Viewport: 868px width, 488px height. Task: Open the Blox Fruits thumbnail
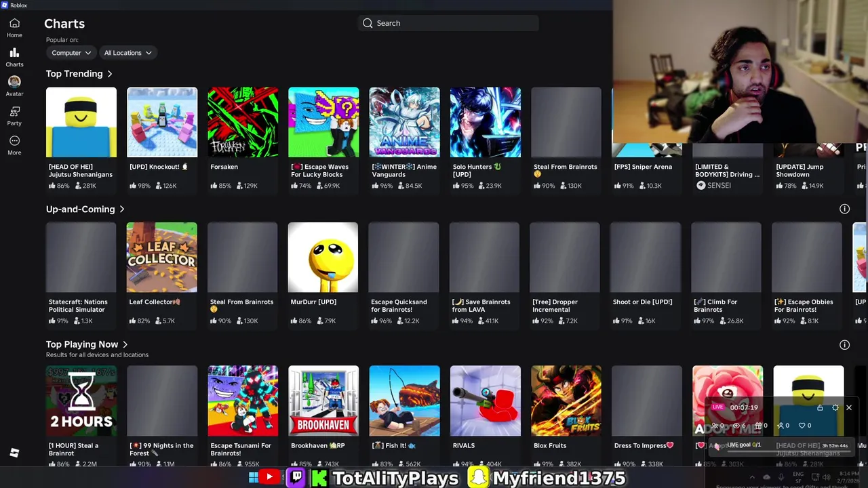click(x=566, y=401)
